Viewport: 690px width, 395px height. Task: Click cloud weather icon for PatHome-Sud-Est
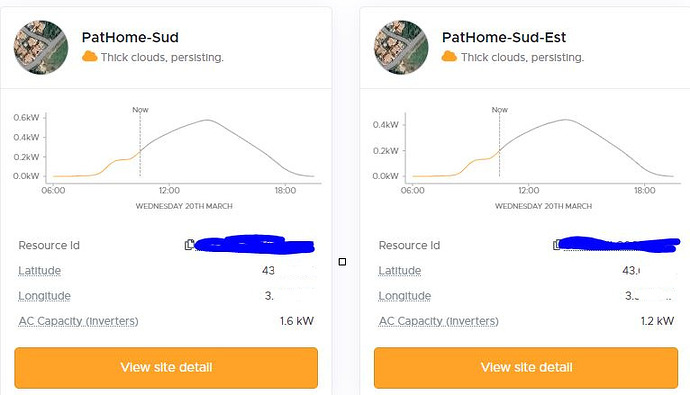(449, 56)
